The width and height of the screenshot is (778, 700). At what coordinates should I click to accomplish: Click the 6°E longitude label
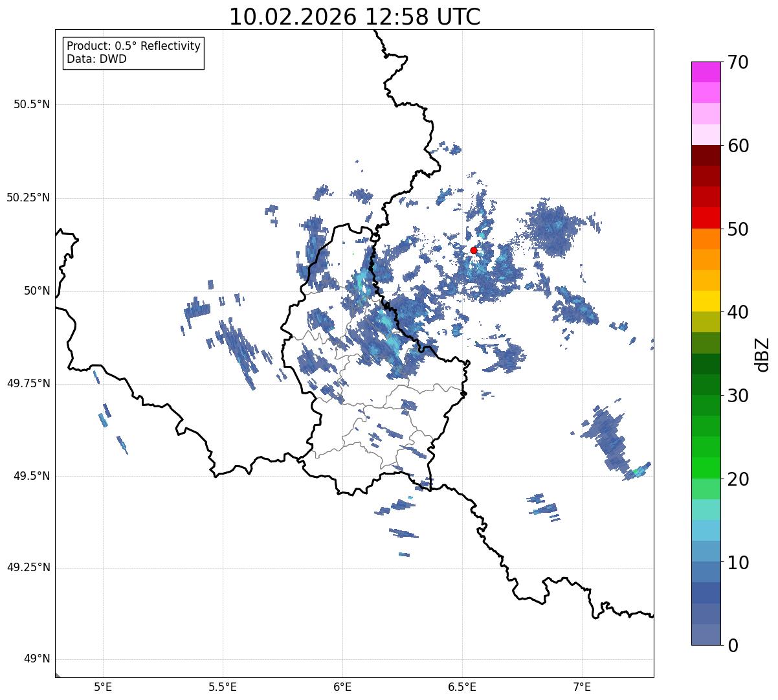342,686
